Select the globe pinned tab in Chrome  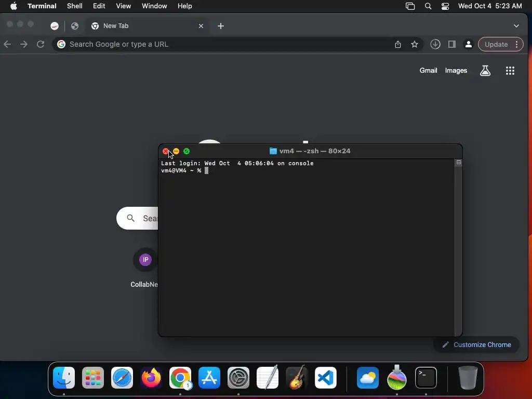75,26
